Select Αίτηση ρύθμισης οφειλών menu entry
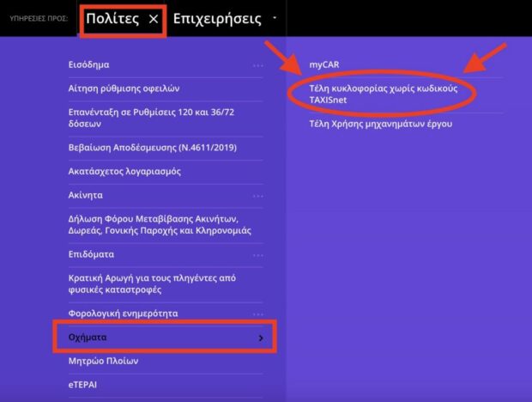Image resolution: width=532 pixels, height=402 pixels. (124, 88)
